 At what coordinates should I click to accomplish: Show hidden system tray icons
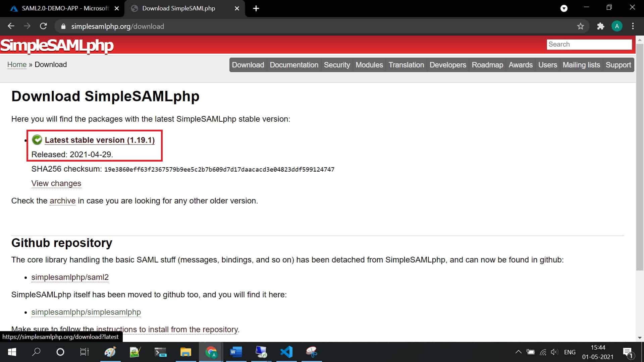[518, 352]
